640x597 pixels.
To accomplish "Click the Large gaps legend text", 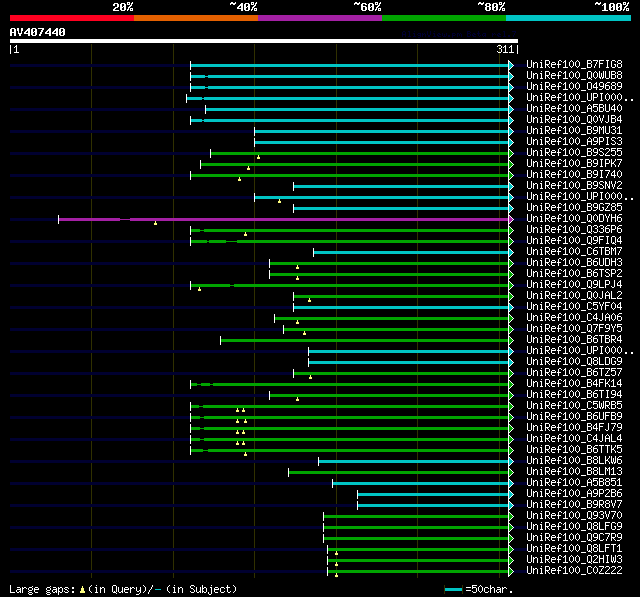I will (123, 589).
